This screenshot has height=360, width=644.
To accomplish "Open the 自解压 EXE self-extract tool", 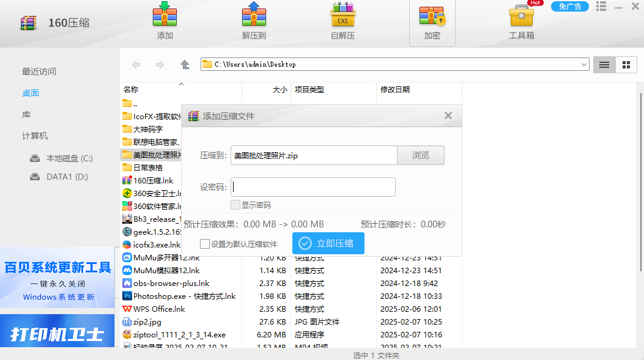I will coord(342,16).
